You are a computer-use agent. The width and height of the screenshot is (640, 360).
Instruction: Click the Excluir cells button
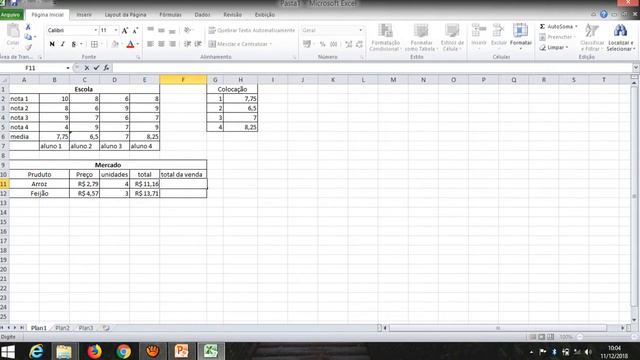pos(498,35)
